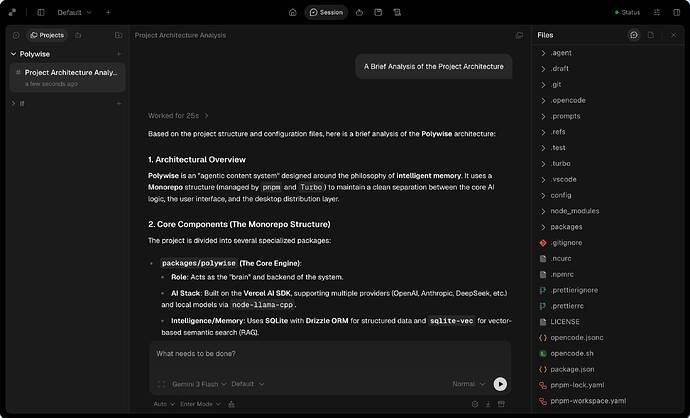The height and width of the screenshot is (418, 690).
Task: Focus the What needs to be done input
Action: [x=330, y=354]
